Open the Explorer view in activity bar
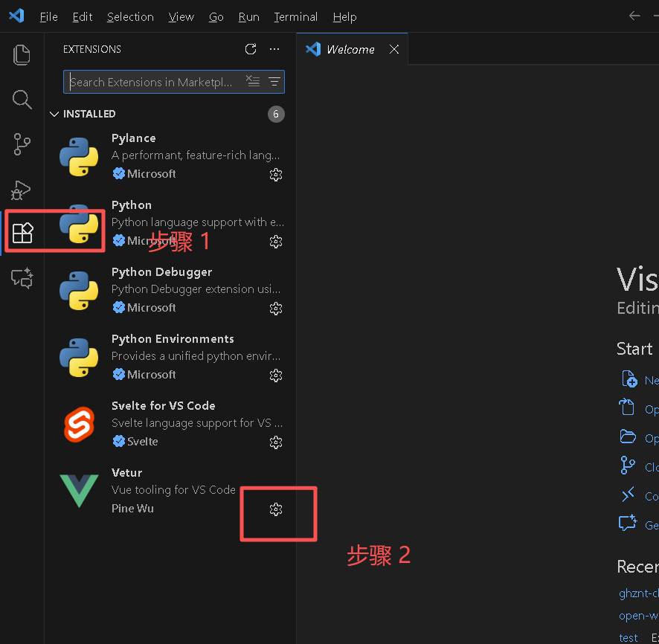Viewport: 659px width, 644px height. tap(22, 55)
